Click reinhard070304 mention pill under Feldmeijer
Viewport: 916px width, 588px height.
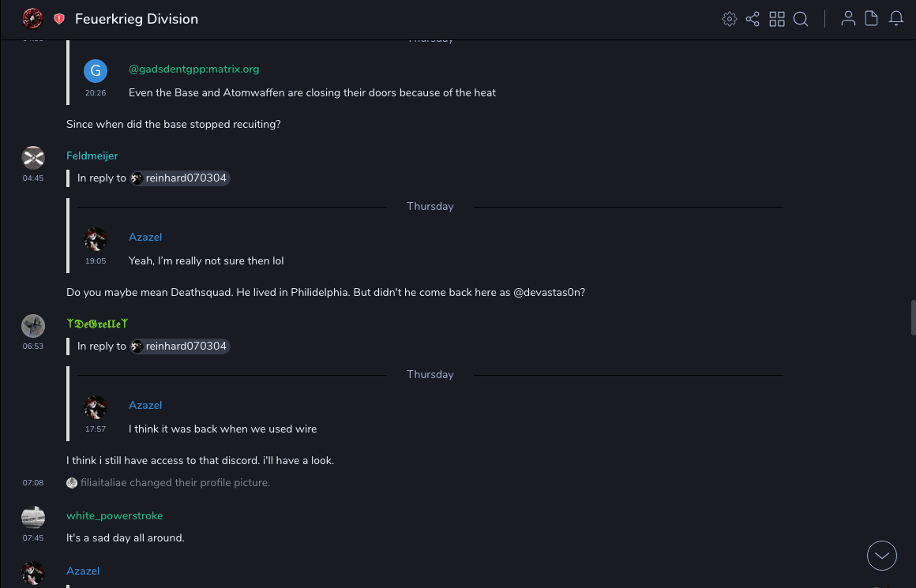(180, 178)
